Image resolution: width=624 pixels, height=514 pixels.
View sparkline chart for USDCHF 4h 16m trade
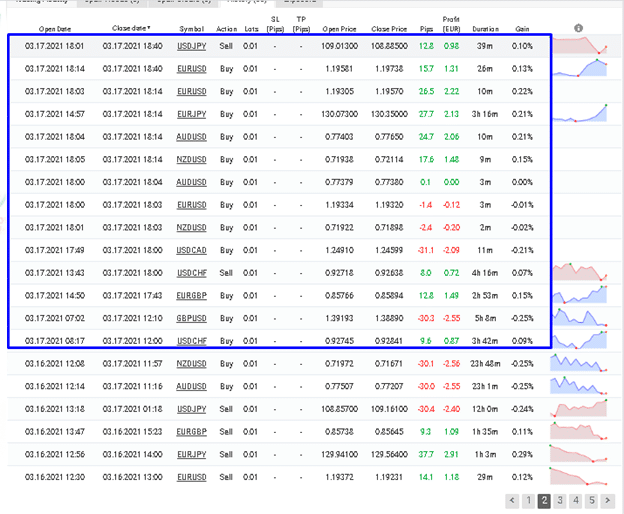pos(579,272)
